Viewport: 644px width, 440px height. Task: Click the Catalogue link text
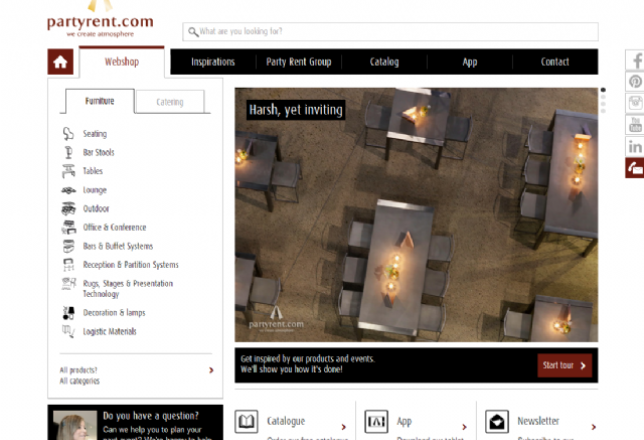(286, 421)
